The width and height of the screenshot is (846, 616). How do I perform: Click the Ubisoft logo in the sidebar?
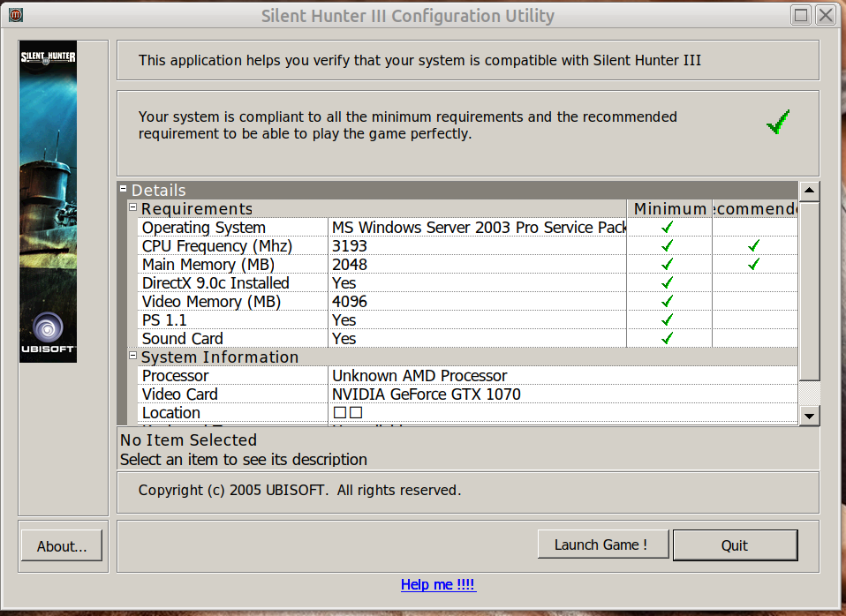tap(48, 333)
